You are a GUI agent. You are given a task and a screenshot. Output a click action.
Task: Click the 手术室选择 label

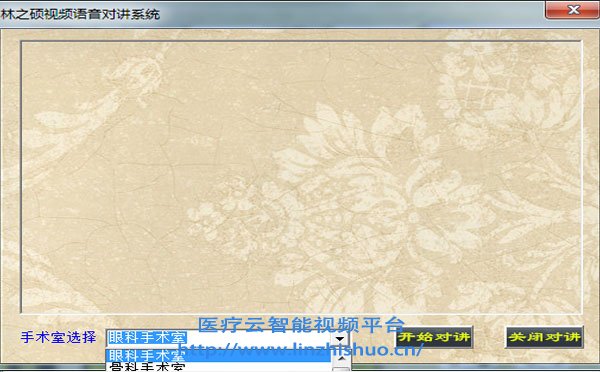click(58, 337)
